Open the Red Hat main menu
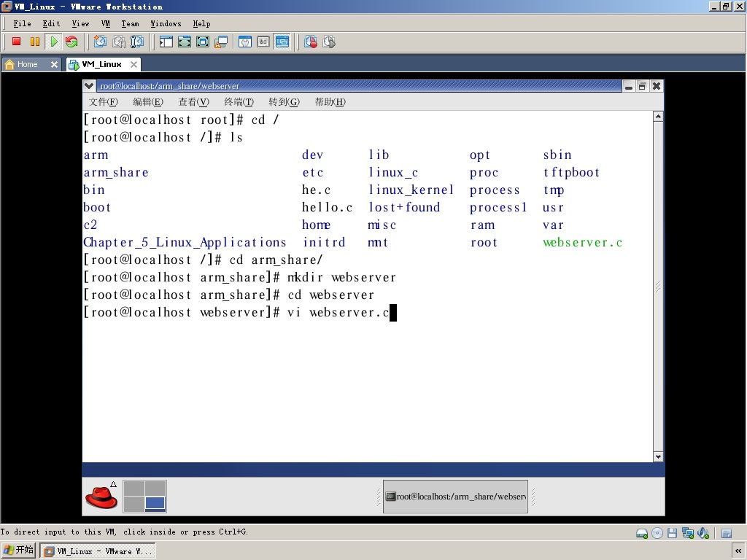Viewport: 747px width, 560px height. pos(101,496)
